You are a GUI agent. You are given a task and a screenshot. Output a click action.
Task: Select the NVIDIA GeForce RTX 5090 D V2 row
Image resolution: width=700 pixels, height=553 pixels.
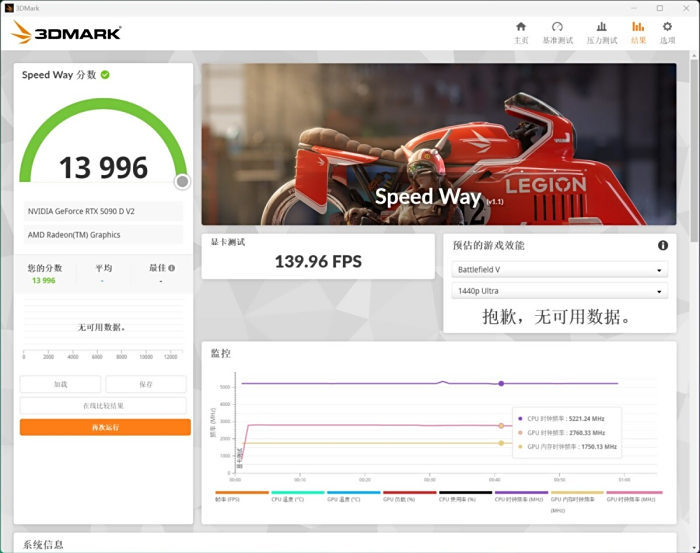tap(103, 211)
